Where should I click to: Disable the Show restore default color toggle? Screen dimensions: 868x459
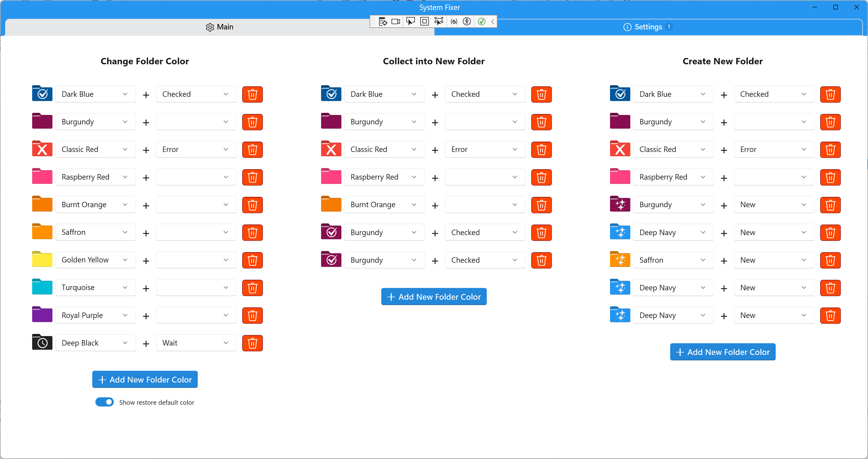(x=104, y=402)
